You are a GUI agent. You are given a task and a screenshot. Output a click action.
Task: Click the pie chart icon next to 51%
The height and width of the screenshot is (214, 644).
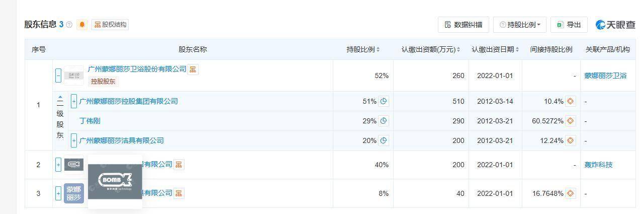(384, 101)
